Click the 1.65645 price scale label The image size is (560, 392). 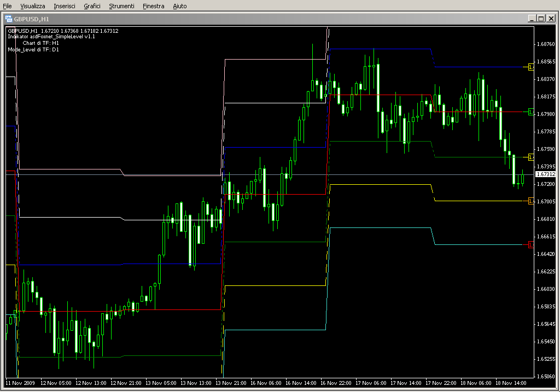point(546,324)
